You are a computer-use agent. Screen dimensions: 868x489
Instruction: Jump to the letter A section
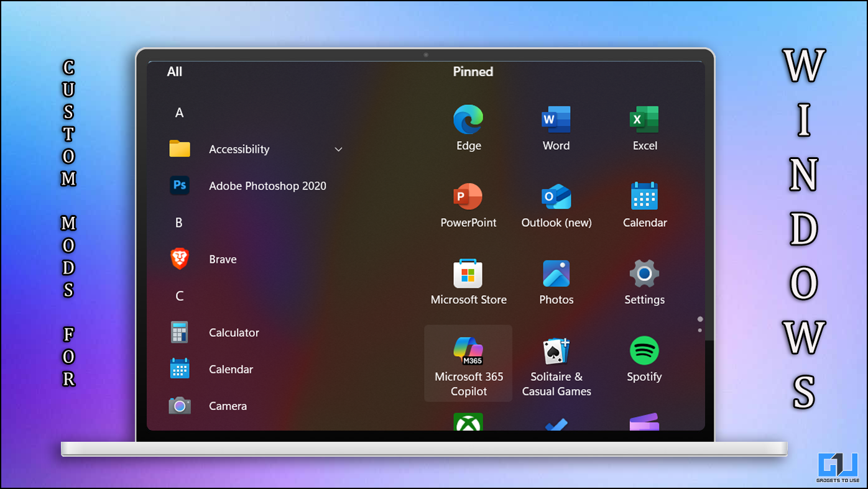tap(179, 112)
